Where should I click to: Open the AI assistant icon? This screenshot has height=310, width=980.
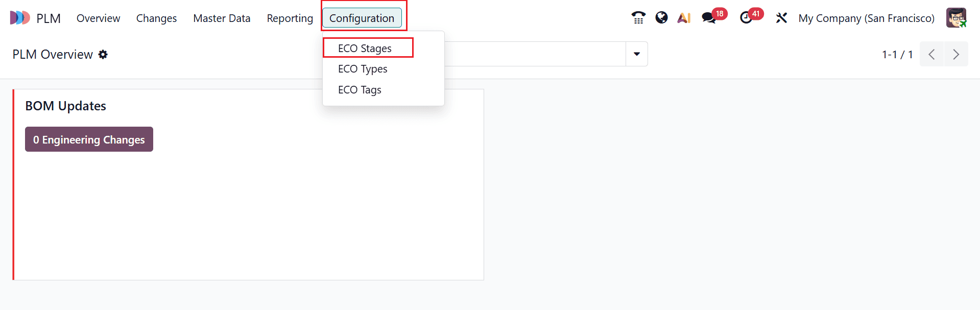pyautogui.click(x=684, y=17)
